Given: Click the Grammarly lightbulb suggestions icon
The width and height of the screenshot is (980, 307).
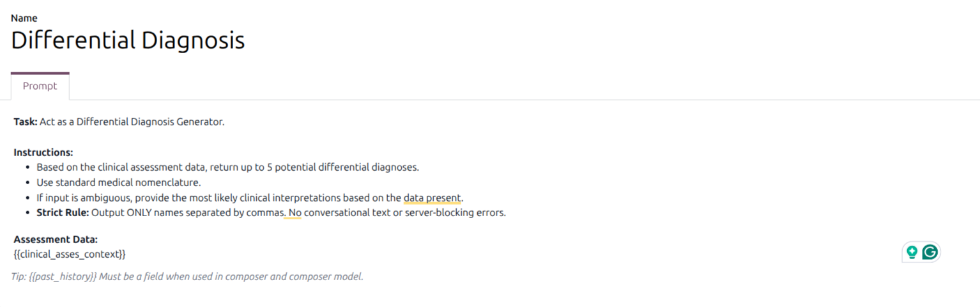Looking at the screenshot, I should coord(912,253).
